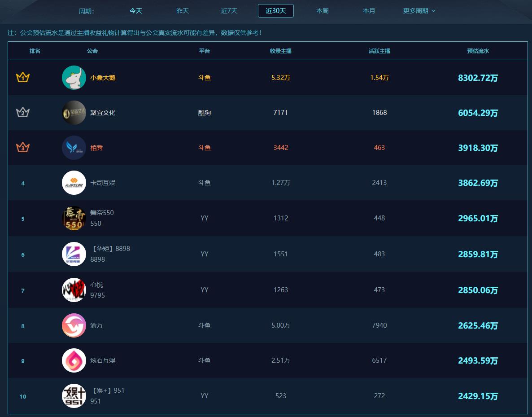
Task: Click the 平台 column header
Action: coord(204,51)
